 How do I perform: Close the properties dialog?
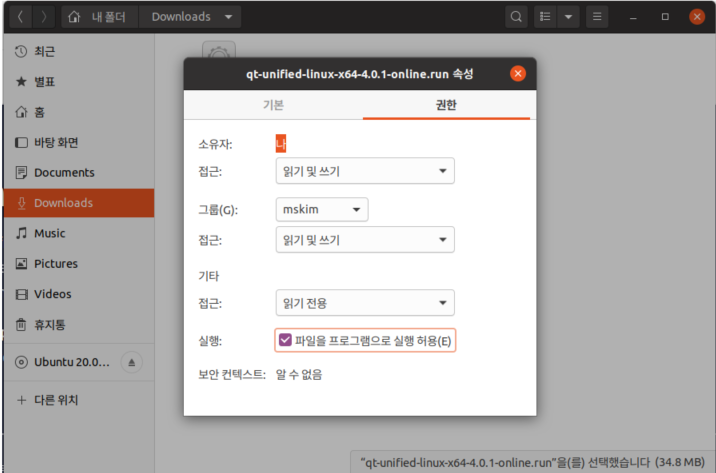pos(518,74)
